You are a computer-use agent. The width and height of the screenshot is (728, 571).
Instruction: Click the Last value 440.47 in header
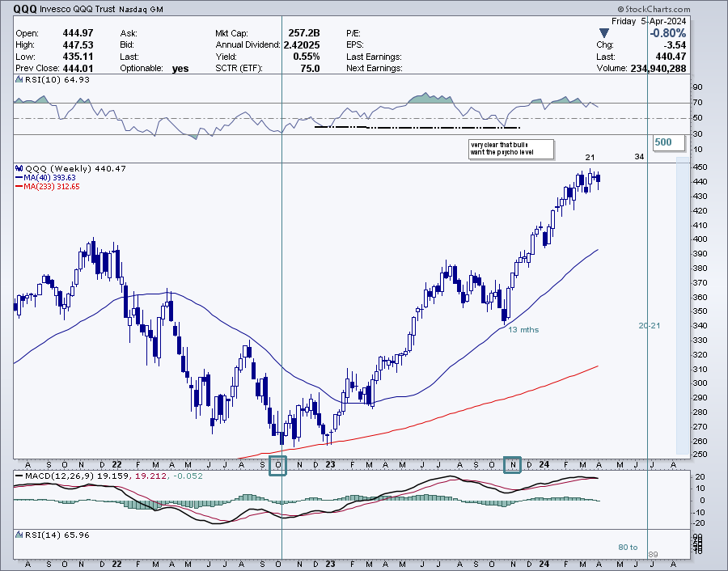671,57
